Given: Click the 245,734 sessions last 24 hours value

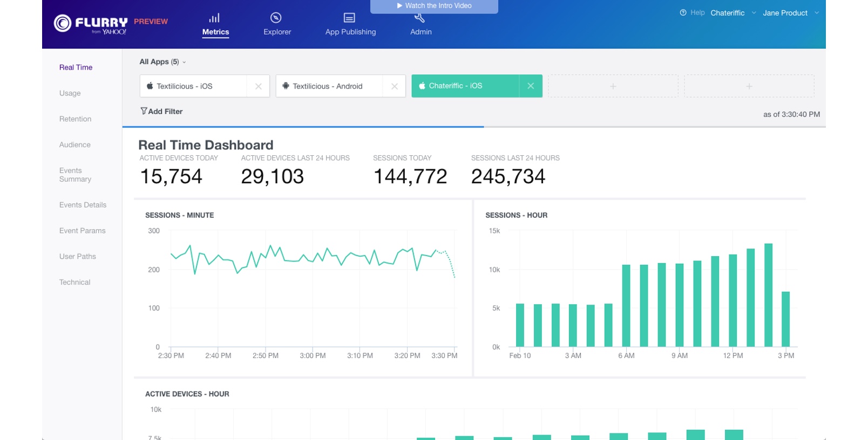Looking at the screenshot, I should point(508,176).
